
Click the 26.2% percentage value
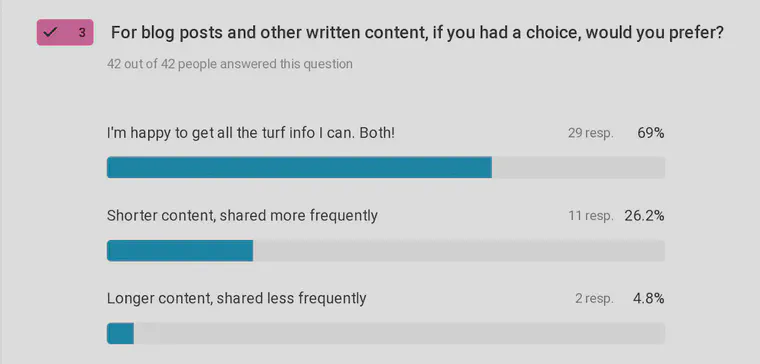point(644,216)
